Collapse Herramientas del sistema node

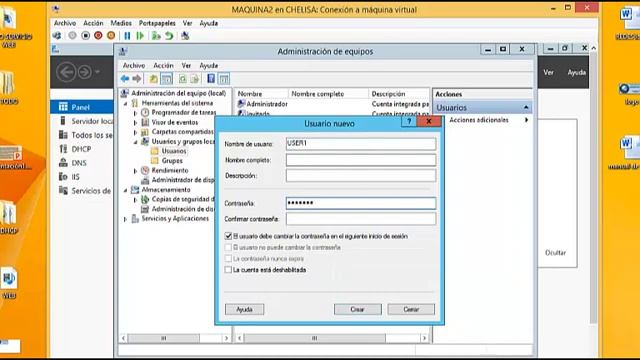coord(126,103)
